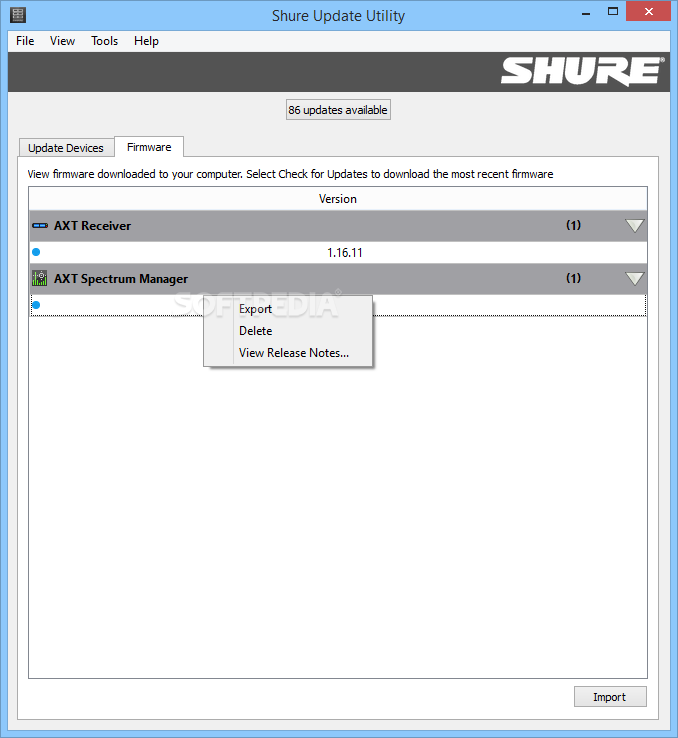Click the AXT Spectrum Manager group header

[338, 279]
